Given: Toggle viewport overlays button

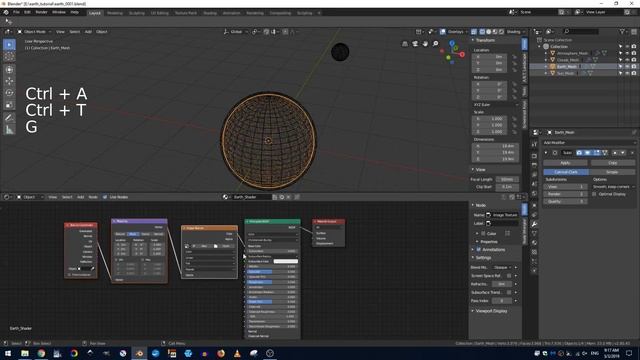Looking at the screenshot, I should click(443, 31).
